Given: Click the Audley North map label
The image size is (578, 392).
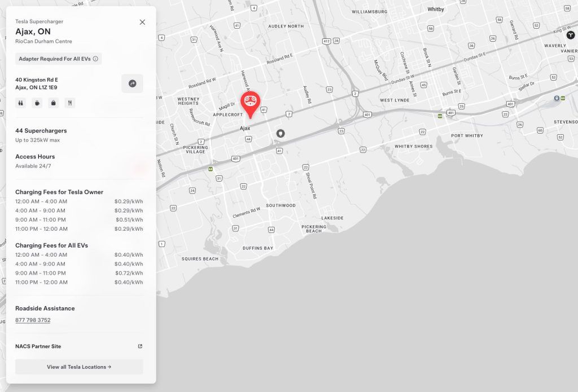Looking at the screenshot, I should pyautogui.click(x=286, y=26).
